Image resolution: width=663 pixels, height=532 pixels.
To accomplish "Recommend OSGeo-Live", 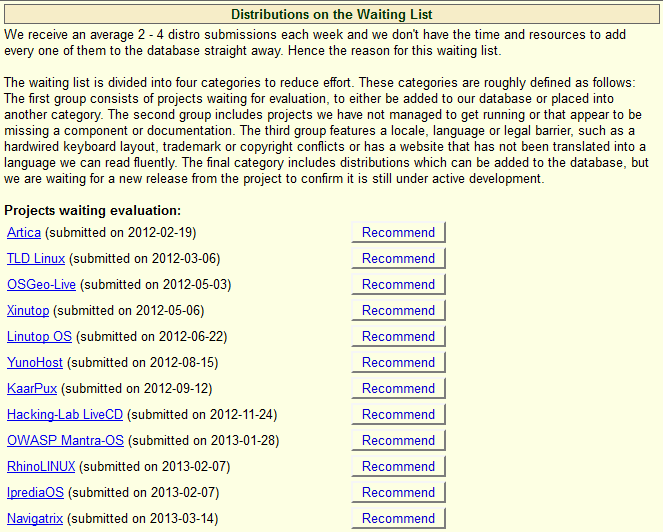I will click(x=398, y=284).
